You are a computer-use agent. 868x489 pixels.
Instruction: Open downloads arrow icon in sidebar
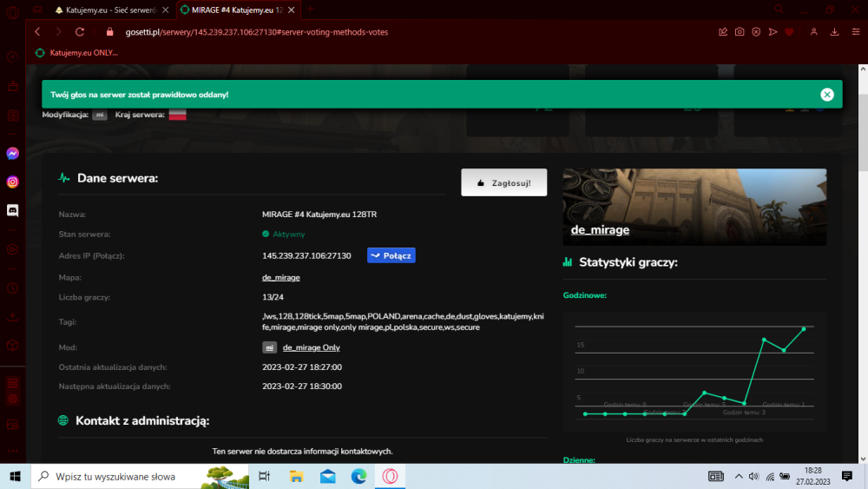[x=13, y=317]
